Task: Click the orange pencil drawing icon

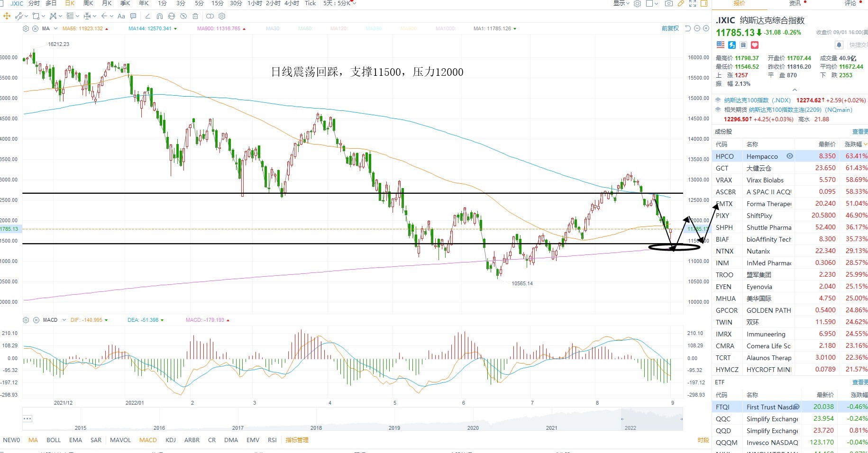Action: pyautogui.click(x=681, y=3)
